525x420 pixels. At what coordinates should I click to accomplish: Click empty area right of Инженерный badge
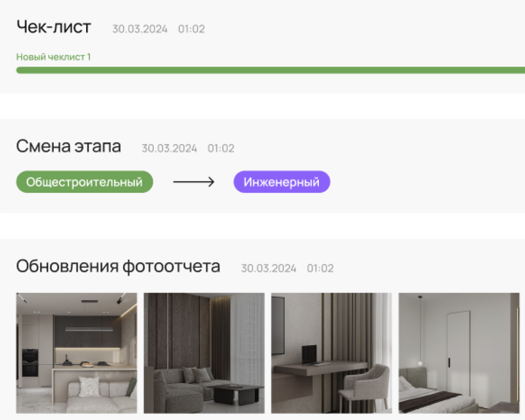click(426, 182)
